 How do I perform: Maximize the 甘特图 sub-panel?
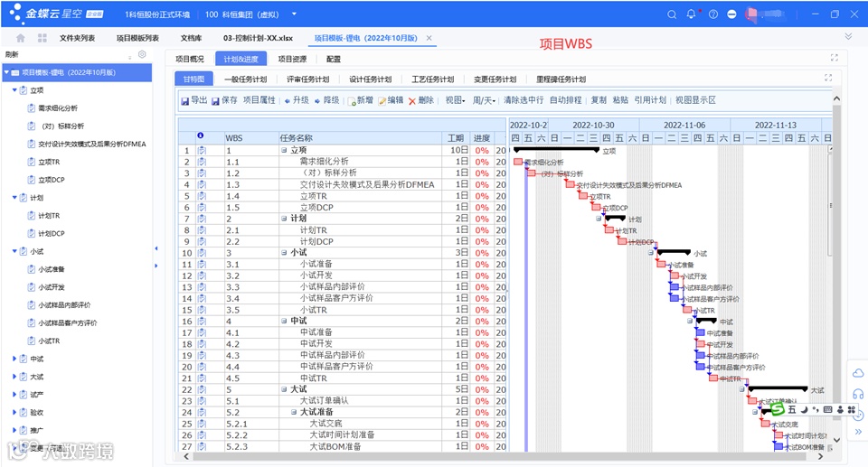[828, 78]
